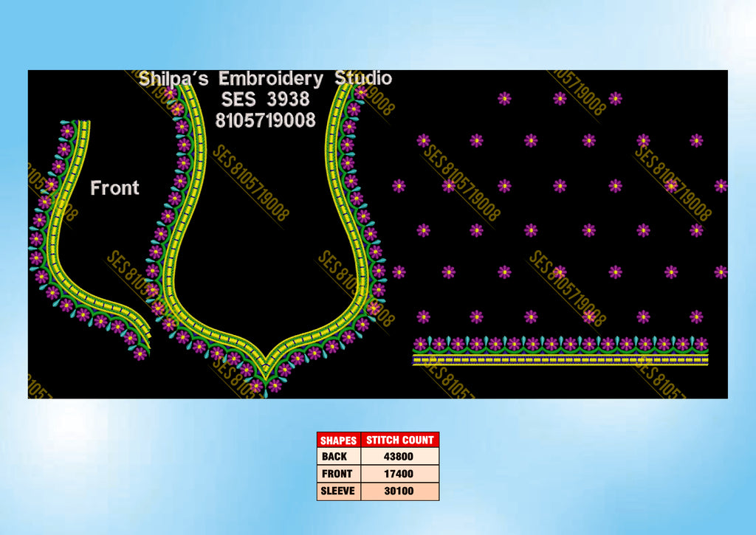Click the 'SLEEVE' row label
This screenshot has width=756, height=535.
point(337,491)
